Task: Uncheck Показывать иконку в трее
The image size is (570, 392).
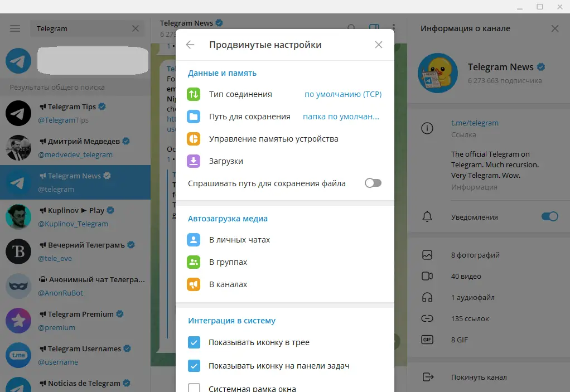Action: point(194,342)
